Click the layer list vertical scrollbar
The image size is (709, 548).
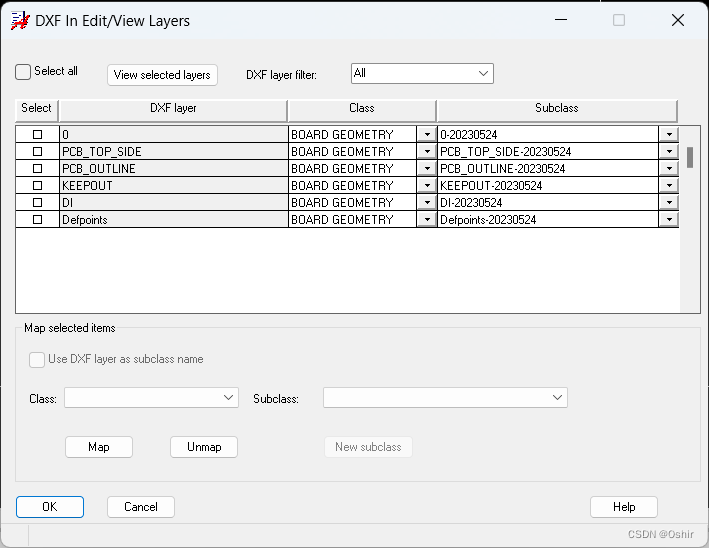[x=689, y=158]
